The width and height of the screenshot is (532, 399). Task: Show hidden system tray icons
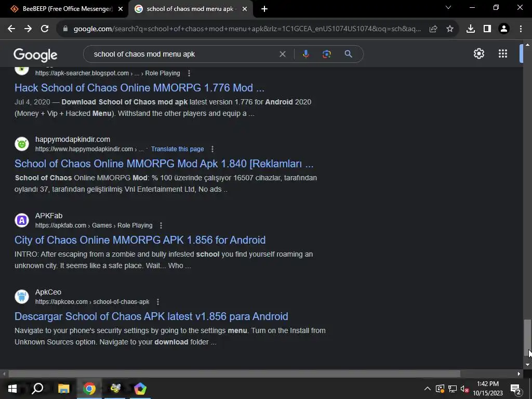coord(427,389)
